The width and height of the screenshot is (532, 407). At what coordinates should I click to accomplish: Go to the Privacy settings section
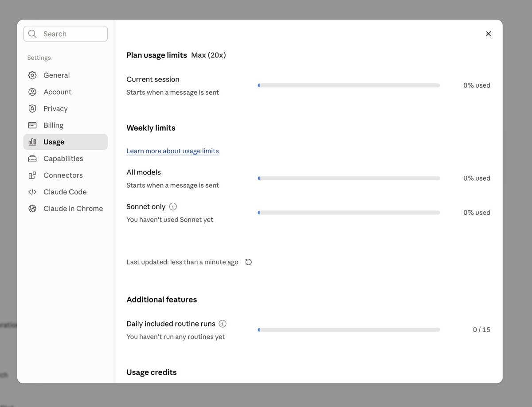click(66, 109)
